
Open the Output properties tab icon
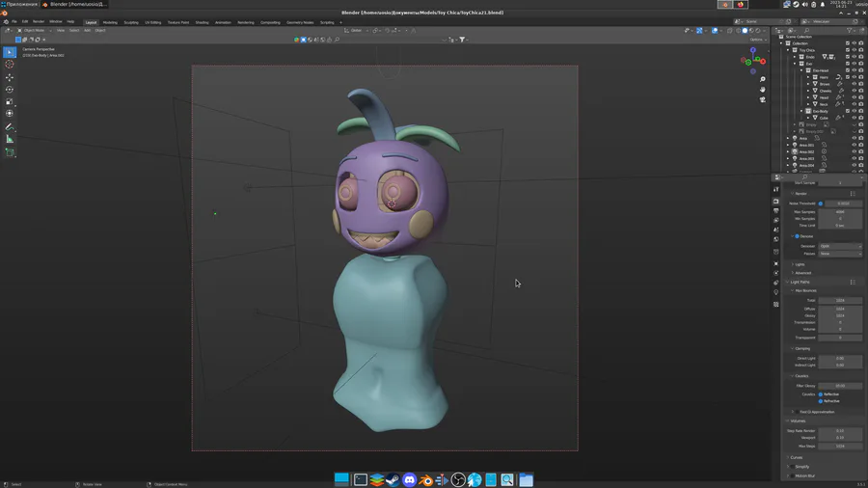click(x=776, y=211)
